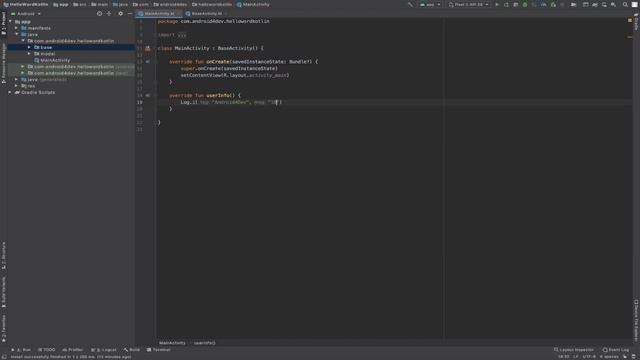This screenshot has height=360, width=640.
Task: Collapse the java folder arrow
Action: pyautogui.click(x=17, y=35)
